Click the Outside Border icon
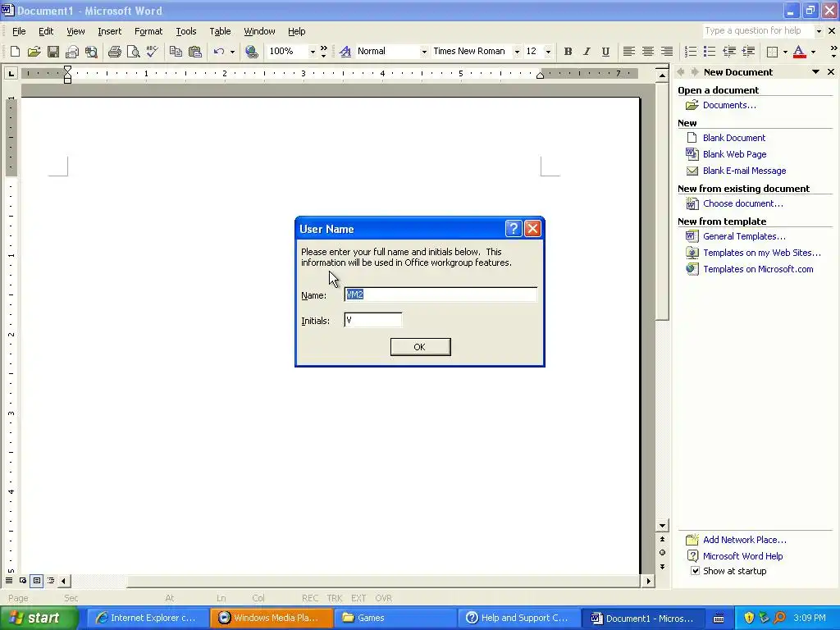 (772, 52)
